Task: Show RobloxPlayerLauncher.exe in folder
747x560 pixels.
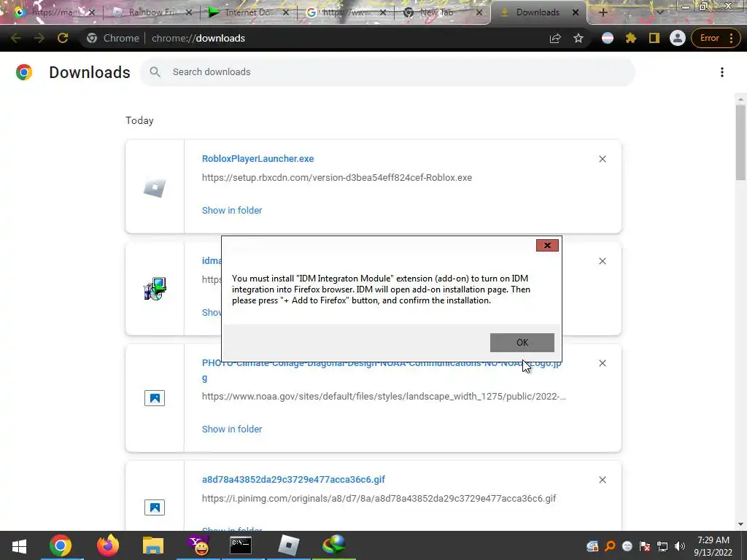Action: click(232, 210)
